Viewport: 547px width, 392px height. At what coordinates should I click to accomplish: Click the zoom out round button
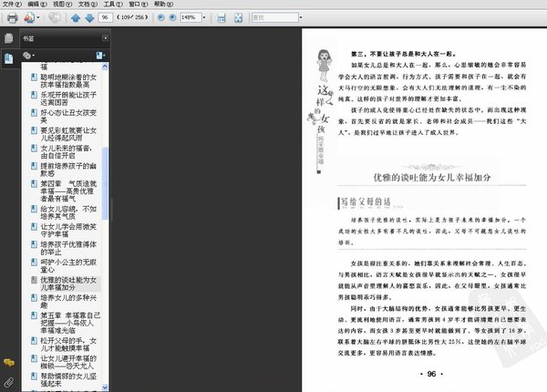[160, 17]
